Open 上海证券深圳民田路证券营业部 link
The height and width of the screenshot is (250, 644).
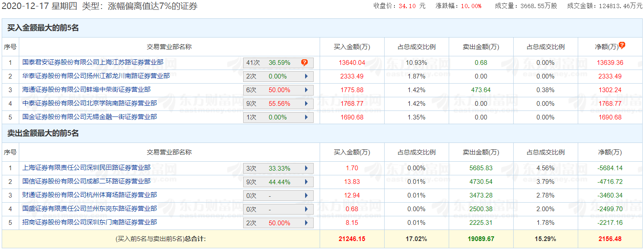tap(86, 168)
